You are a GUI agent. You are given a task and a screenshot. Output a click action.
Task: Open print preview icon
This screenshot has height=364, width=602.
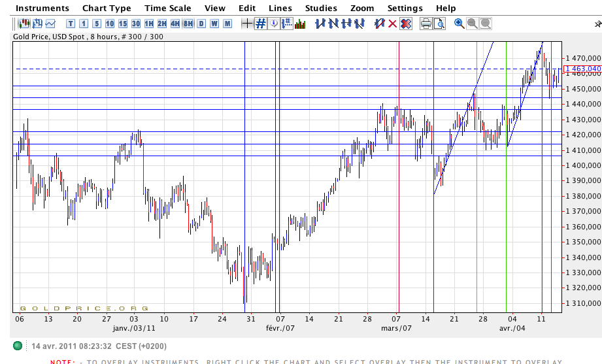tap(439, 24)
